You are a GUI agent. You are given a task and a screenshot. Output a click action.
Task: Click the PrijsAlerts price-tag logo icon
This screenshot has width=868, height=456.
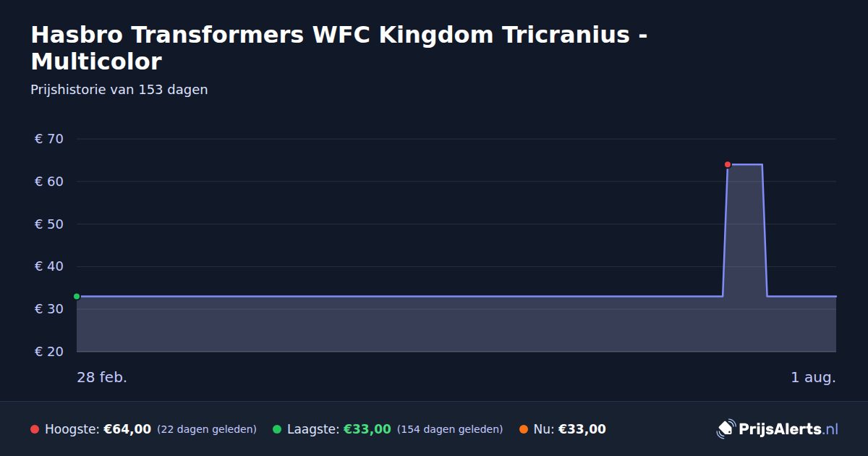[x=726, y=429]
